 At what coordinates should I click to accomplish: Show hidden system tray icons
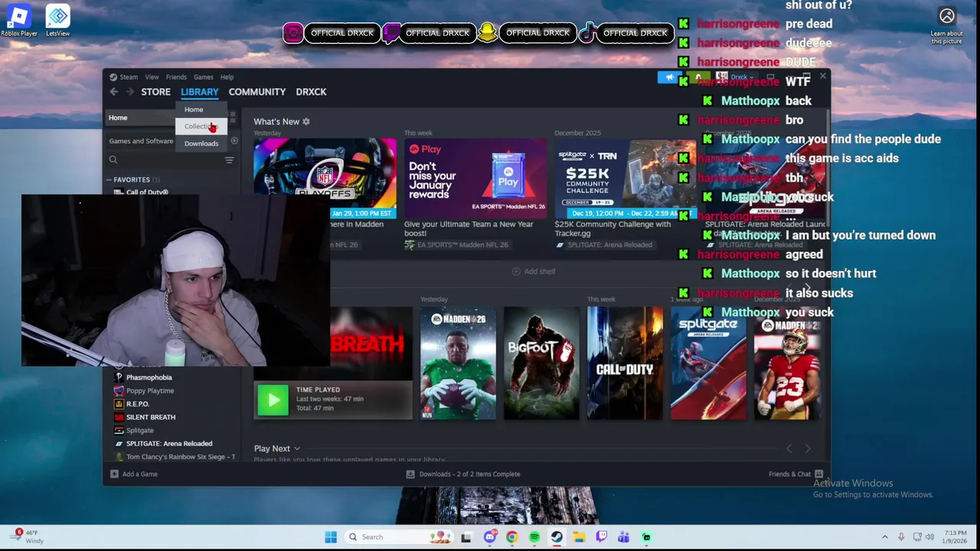884,537
